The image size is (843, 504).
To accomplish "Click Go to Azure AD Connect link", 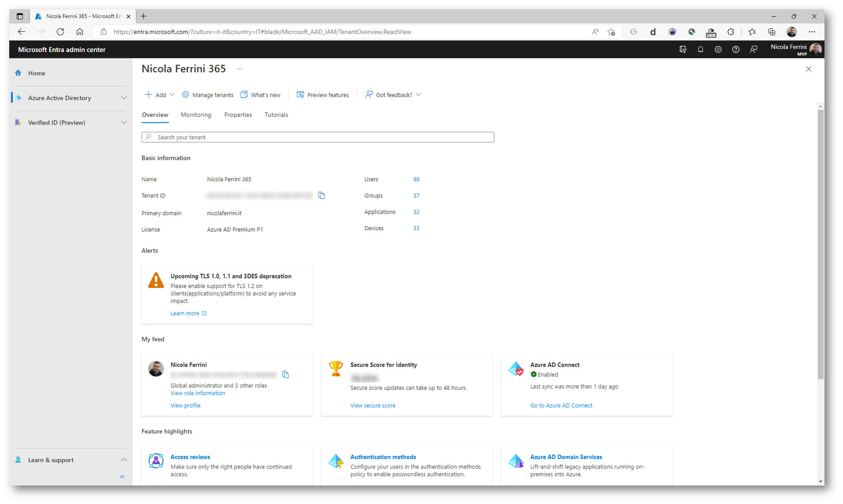I will (x=561, y=405).
